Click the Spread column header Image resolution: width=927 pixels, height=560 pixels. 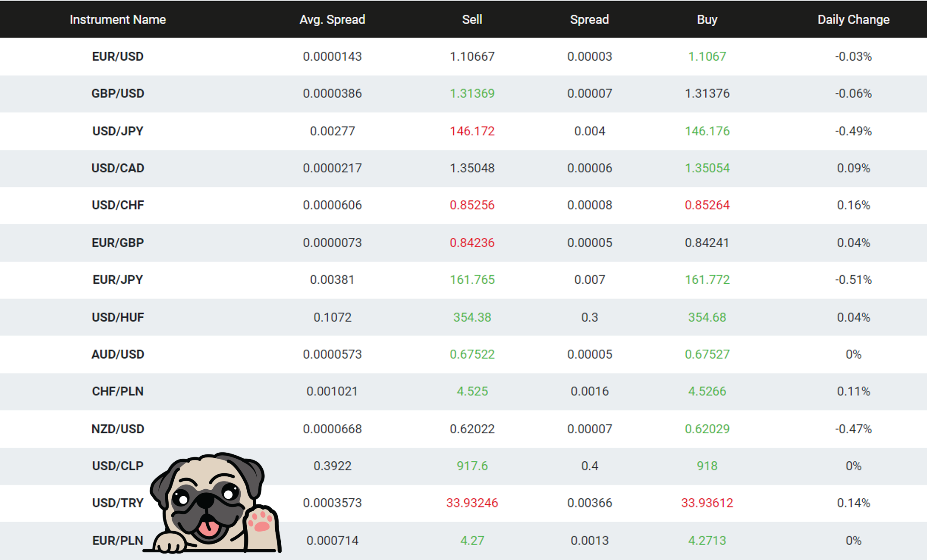589,19
